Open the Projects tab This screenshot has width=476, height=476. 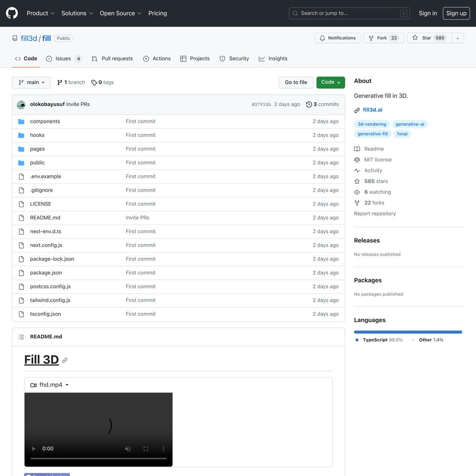tap(195, 59)
